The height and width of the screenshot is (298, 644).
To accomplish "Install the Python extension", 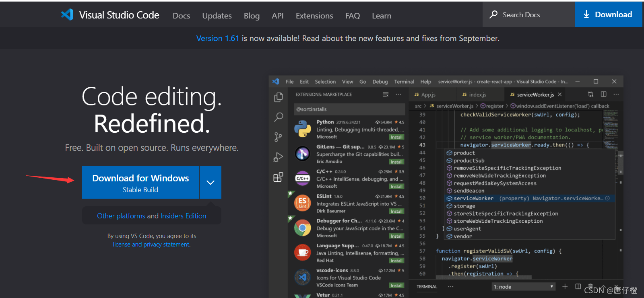I will pyautogui.click(x=396, y=137).
